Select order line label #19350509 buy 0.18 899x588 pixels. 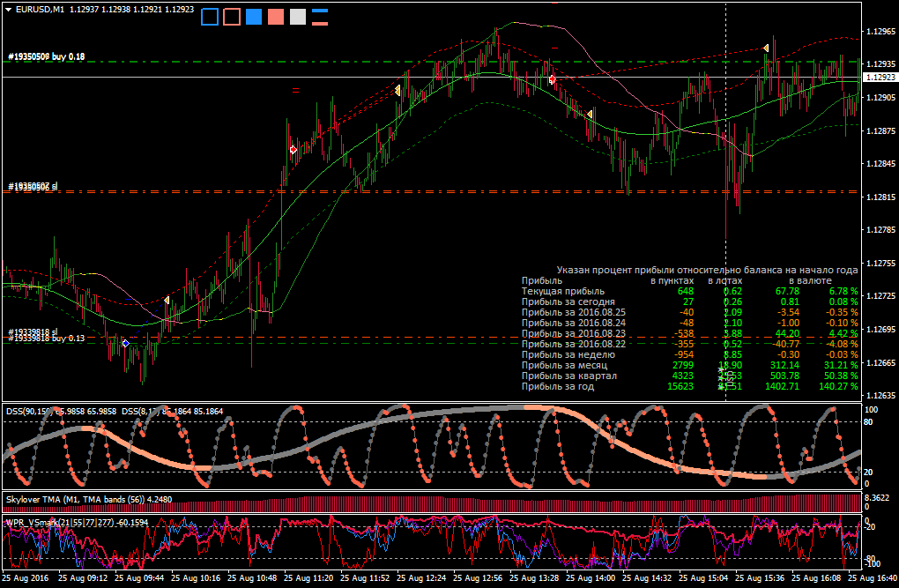click(47, 56)
